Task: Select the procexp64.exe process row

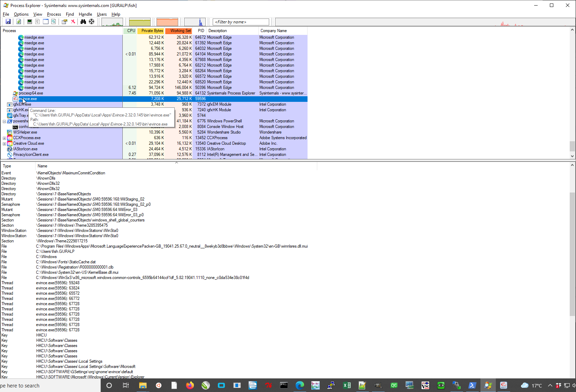Action: coord(154,93)
